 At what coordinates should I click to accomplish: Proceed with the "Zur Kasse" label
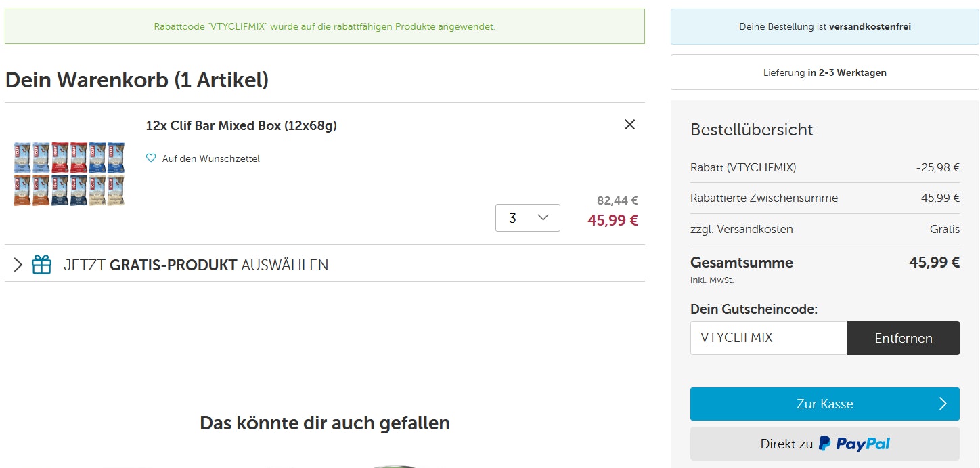[x=824, y=404]
